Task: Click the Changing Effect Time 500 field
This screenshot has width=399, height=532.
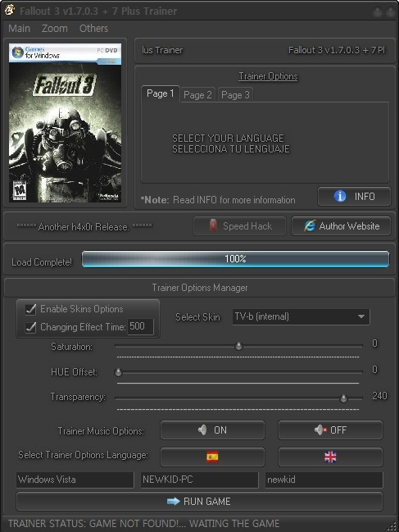Action: pos(140,326)
